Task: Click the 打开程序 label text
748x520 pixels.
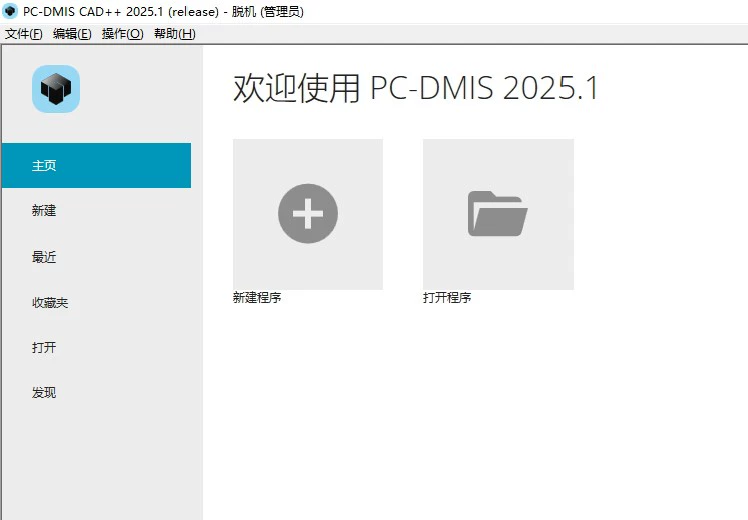Action: pos(447,298)
